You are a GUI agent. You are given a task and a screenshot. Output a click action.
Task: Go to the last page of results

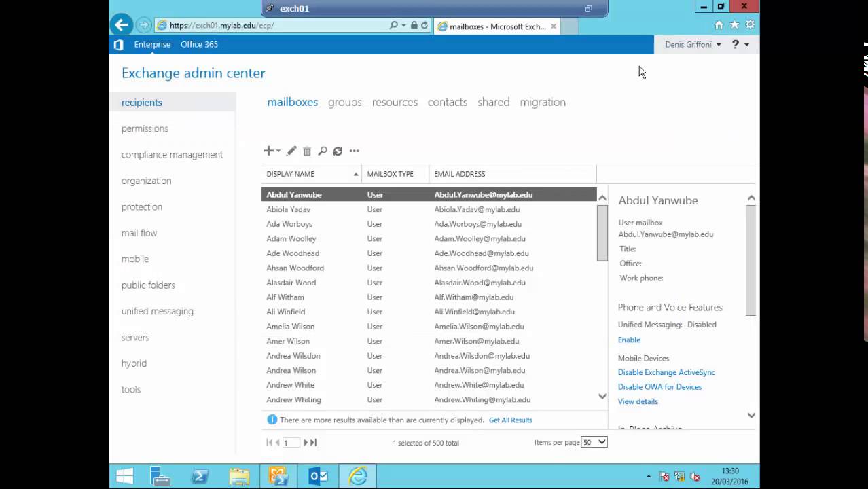point(314,442)
